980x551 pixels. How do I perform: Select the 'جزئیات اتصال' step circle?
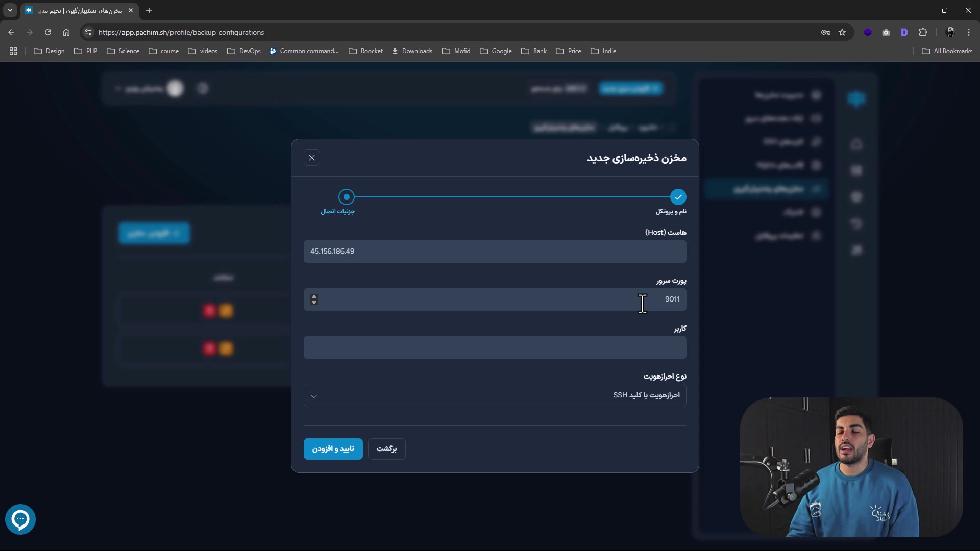coord(347,197)
